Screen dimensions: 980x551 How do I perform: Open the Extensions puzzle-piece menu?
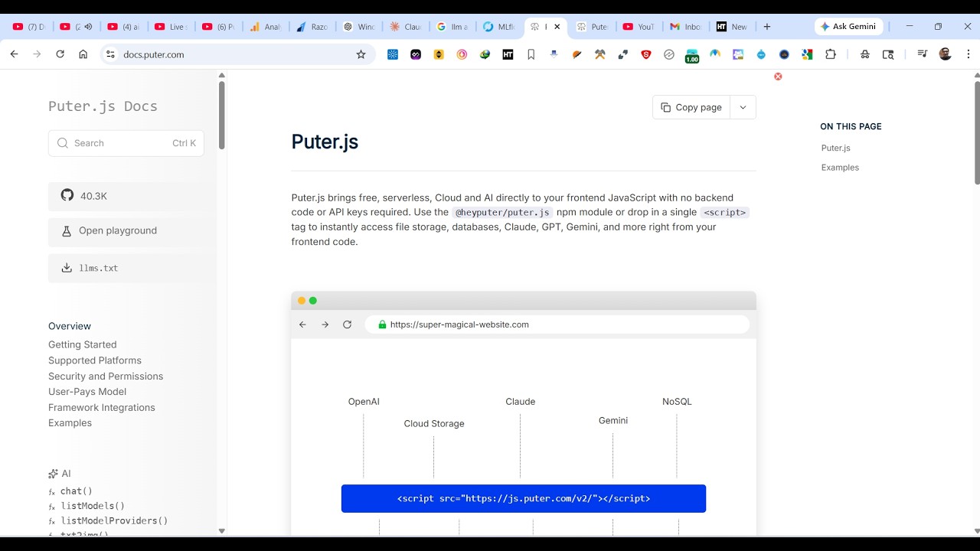coord(830,54)
